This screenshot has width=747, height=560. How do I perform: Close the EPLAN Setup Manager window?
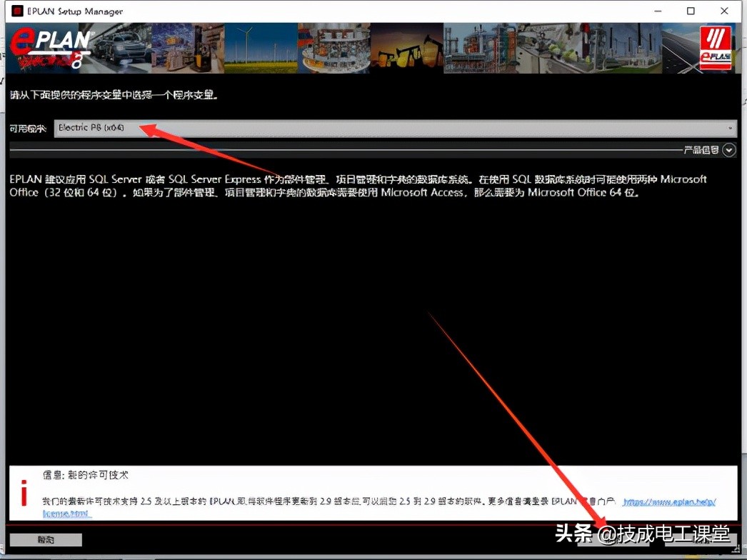[x=724, y=11]
